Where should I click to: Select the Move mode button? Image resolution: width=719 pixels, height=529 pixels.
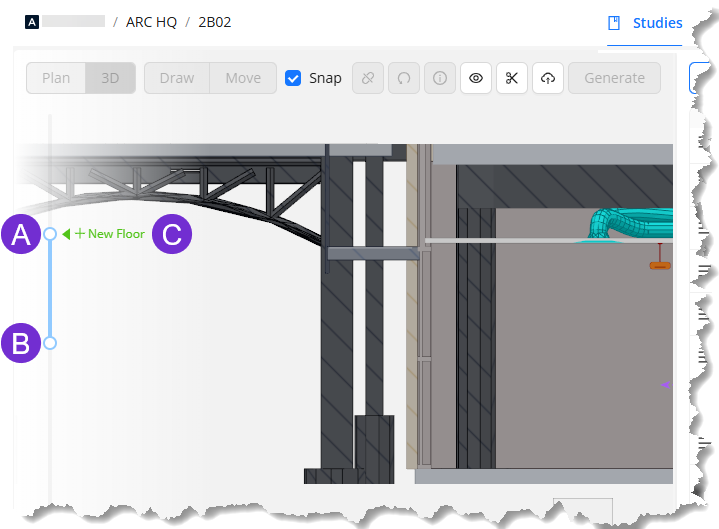click(243, 78)
